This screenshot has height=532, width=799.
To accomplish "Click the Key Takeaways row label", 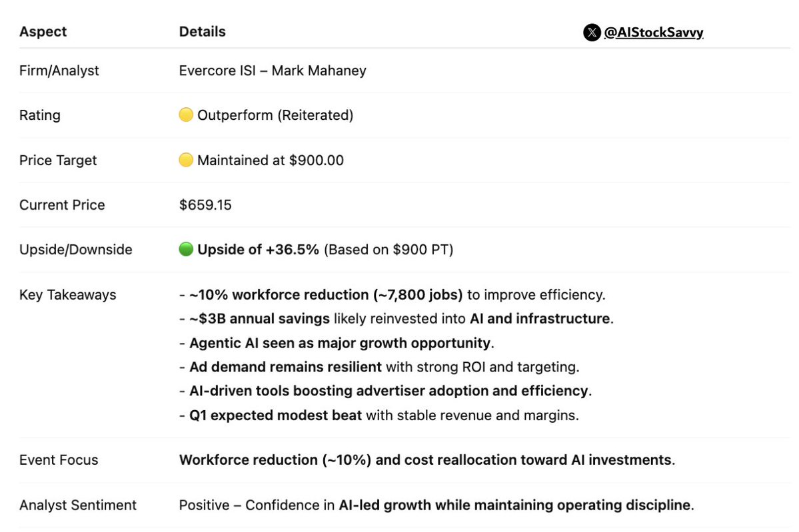I will [68, 295].
